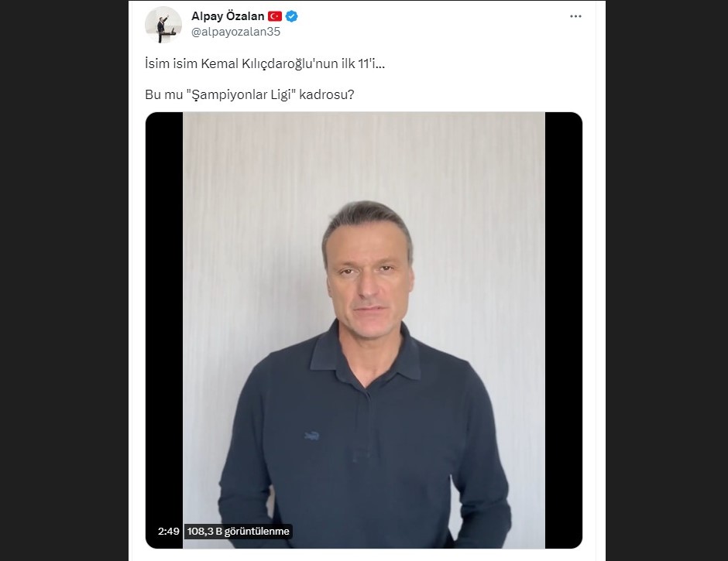Click the dark margin right of the tweet
Image resolution: width=728 pixels, height=561 pixels.
tap(667, 280)
